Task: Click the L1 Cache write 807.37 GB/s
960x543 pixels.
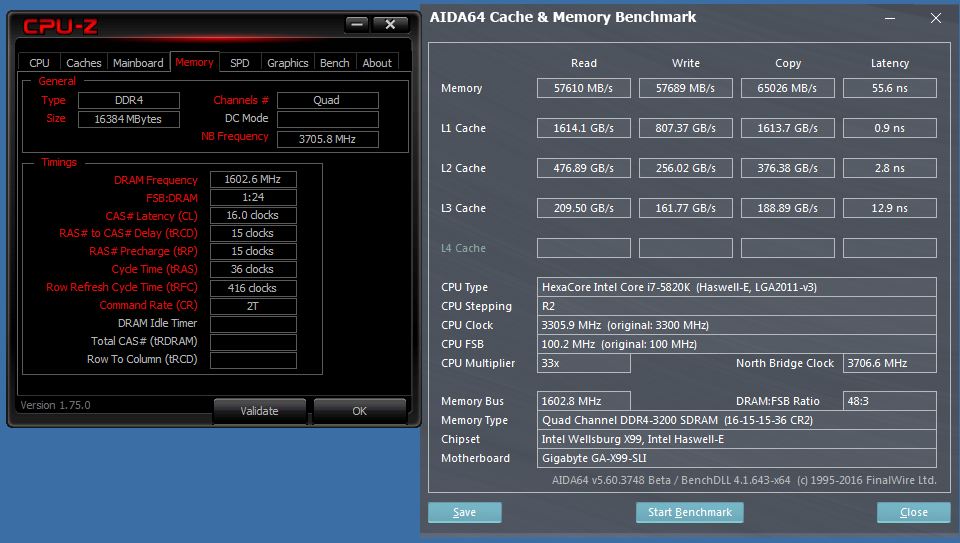Action: (x=686, y=128)
